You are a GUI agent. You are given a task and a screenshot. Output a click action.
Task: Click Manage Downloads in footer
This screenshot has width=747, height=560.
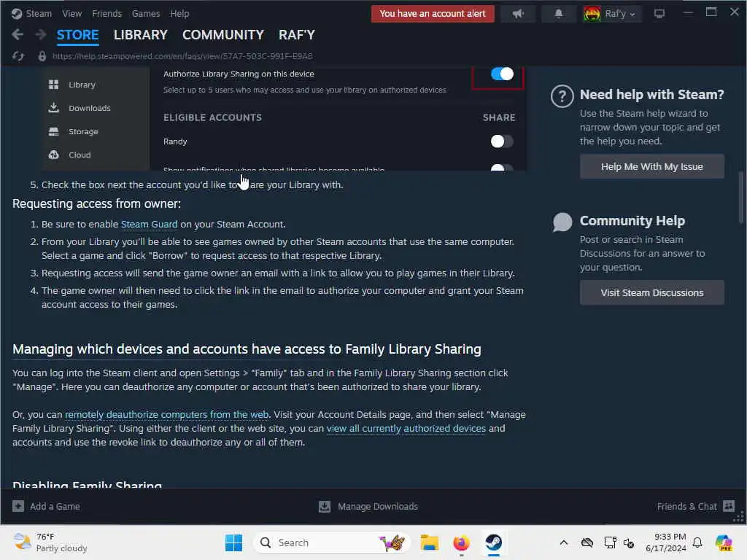(x=378, y=506)
